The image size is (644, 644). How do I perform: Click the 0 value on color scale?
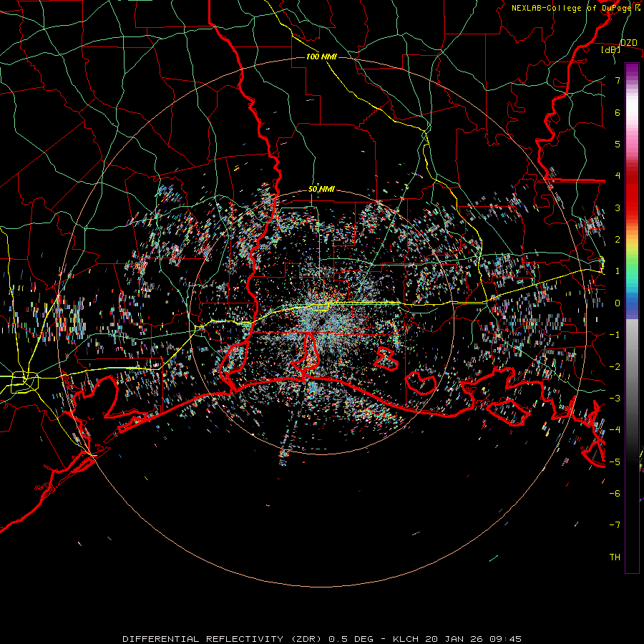pos(618,303)
